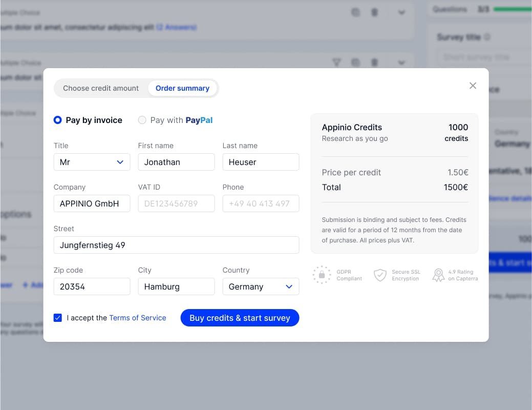Open the Terms of Service link
The height and width of the screenshot is (410, 532).
point(138,318)
